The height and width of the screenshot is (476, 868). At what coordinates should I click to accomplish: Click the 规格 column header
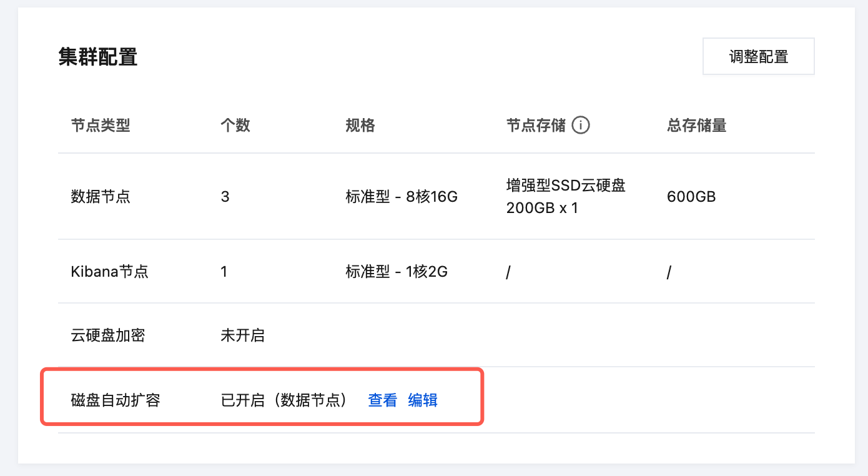click(360, 126)
